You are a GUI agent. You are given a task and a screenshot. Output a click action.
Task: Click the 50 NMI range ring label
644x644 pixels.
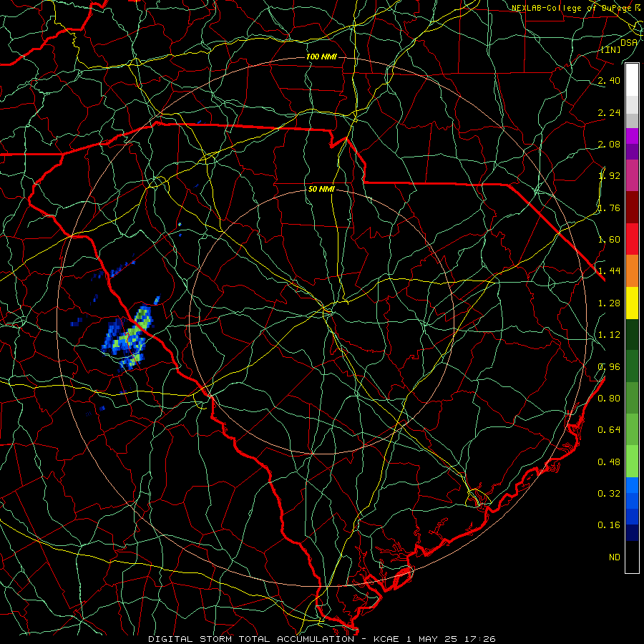321,189
